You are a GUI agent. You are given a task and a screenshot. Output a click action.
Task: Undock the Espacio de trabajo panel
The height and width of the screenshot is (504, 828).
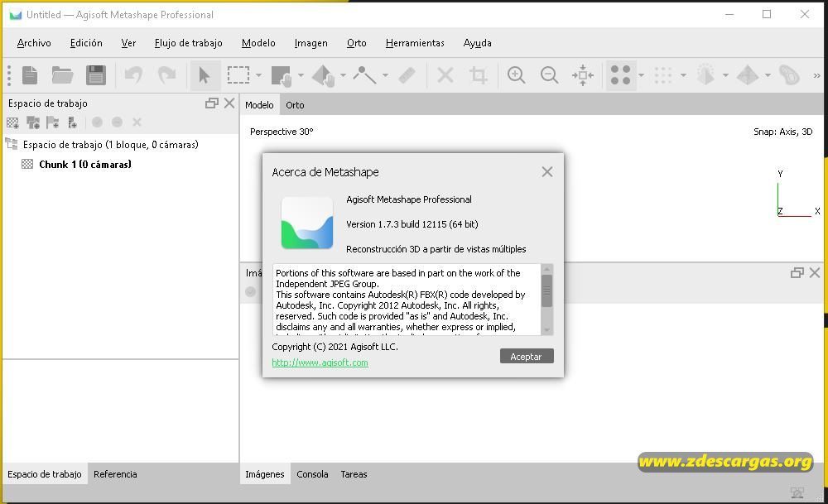pyautogui.click(x=212, y=103)
